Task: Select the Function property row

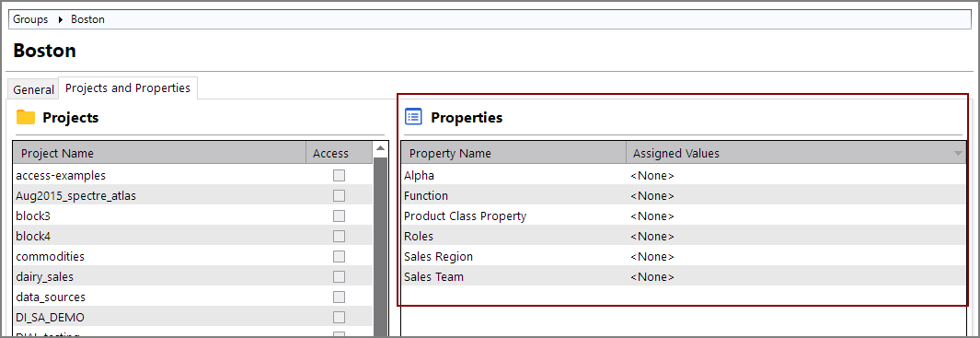Action: 684,196
